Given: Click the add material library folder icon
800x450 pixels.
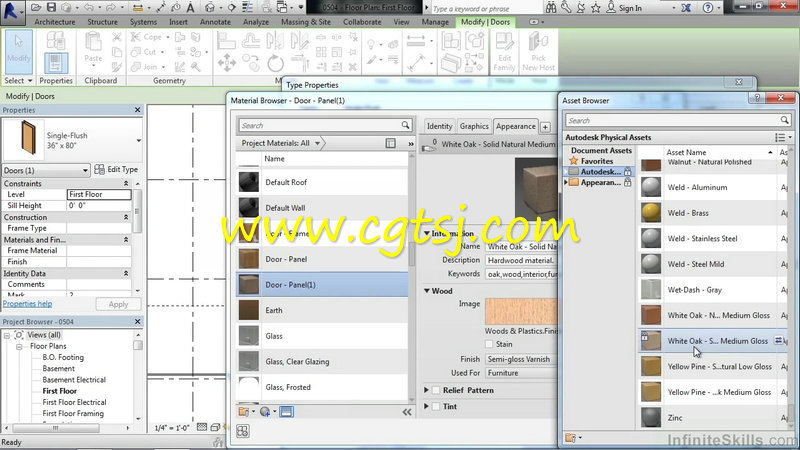Looking at the screenshot, I should point(244,412).
